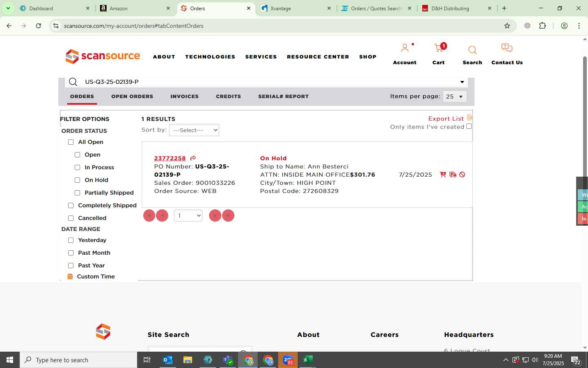This screenshot has height=368, width=588.
Task: Check the Past Year date range
Action: (x=71, y=266)
